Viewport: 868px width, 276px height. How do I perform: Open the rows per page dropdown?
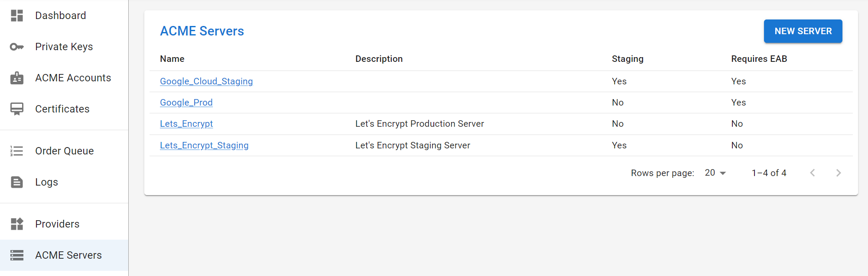point(715,173)
